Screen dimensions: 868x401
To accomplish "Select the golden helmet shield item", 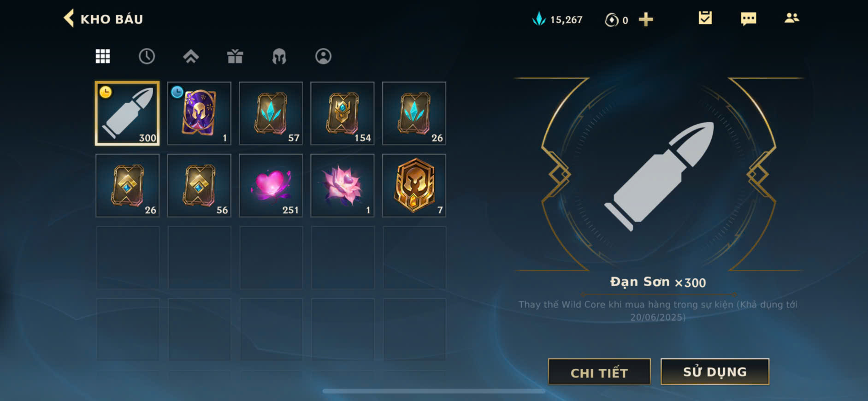I will point(414,185).
